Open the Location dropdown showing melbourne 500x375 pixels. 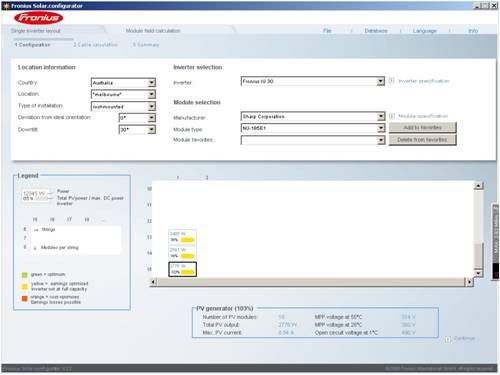(123, 94)
